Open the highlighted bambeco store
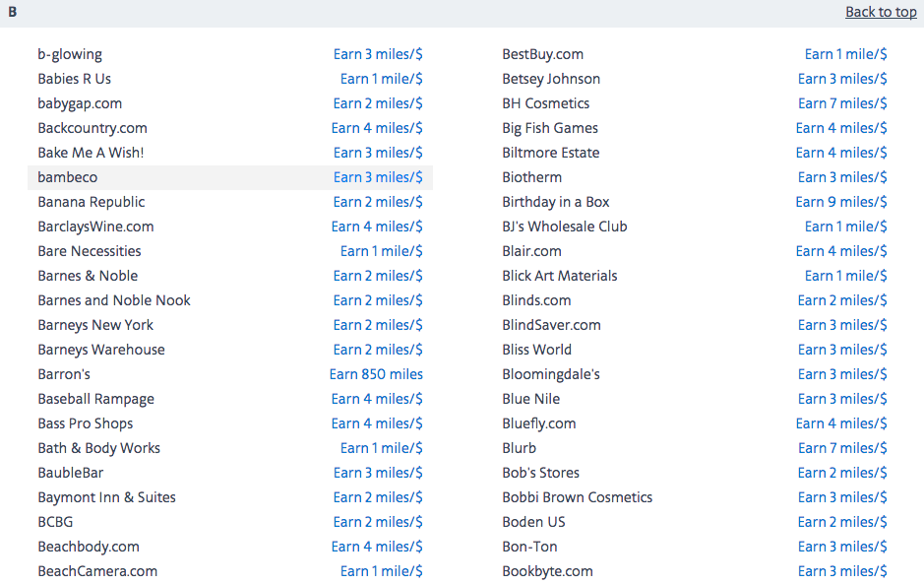Image resolution: width=924 pixels, height=584 pixels. [x=68, y=177]
